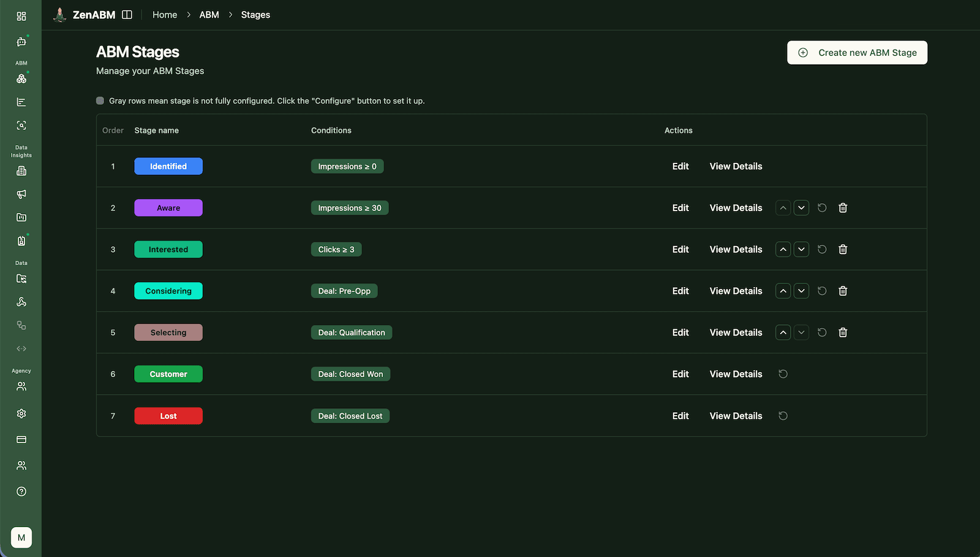980x557 pixels.
Task: Select the code embed icon in sidebar
Action: 21,348
